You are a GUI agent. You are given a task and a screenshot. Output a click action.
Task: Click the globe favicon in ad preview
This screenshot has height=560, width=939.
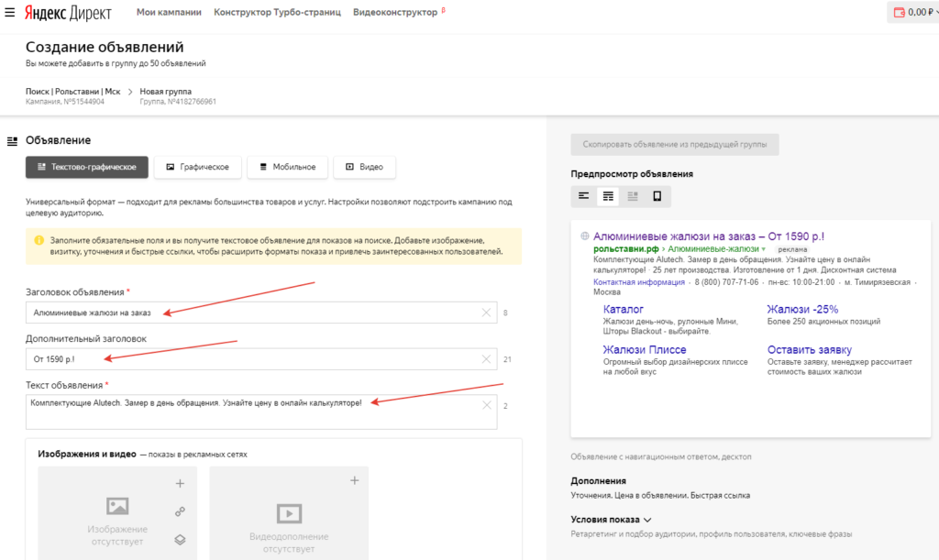click(x=584, y=236)
